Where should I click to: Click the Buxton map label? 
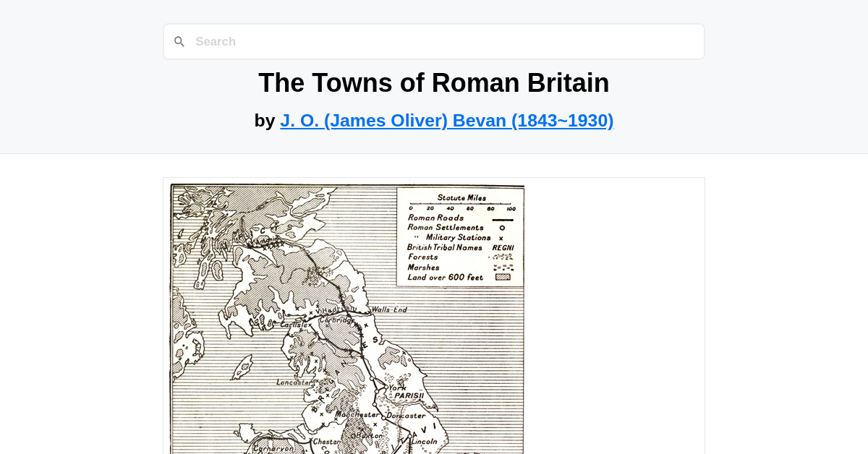pyautogui.click(x=366, y=437)
